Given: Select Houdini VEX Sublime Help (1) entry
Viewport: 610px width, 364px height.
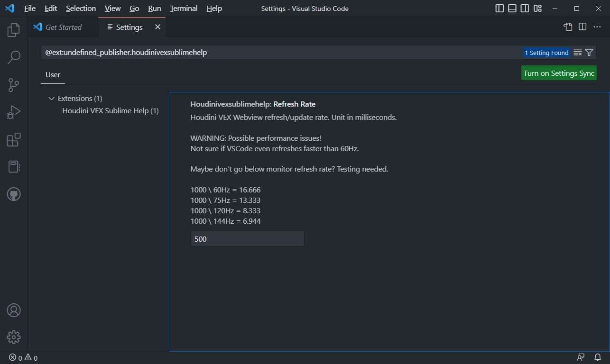Looking at the screenshot, I should [x=111, y=111].
